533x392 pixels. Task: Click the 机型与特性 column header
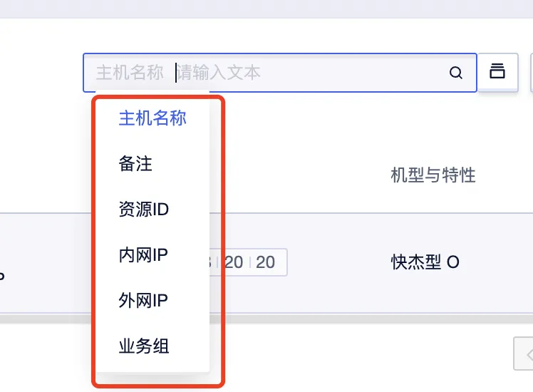click(433, 175)
